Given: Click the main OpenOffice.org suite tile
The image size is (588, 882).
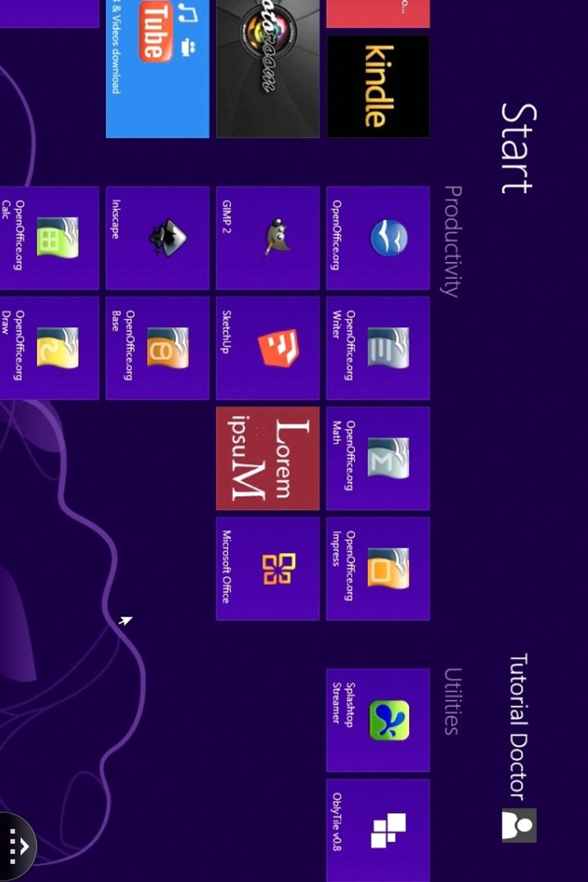Looking at the screenshot, I should click(377, 238).
